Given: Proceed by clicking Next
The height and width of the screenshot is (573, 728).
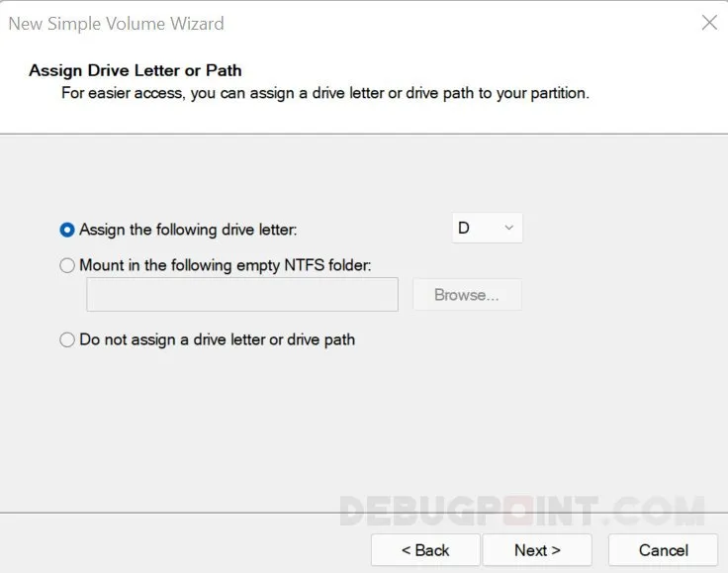Looking at the screenshot, I should point(537,550).
